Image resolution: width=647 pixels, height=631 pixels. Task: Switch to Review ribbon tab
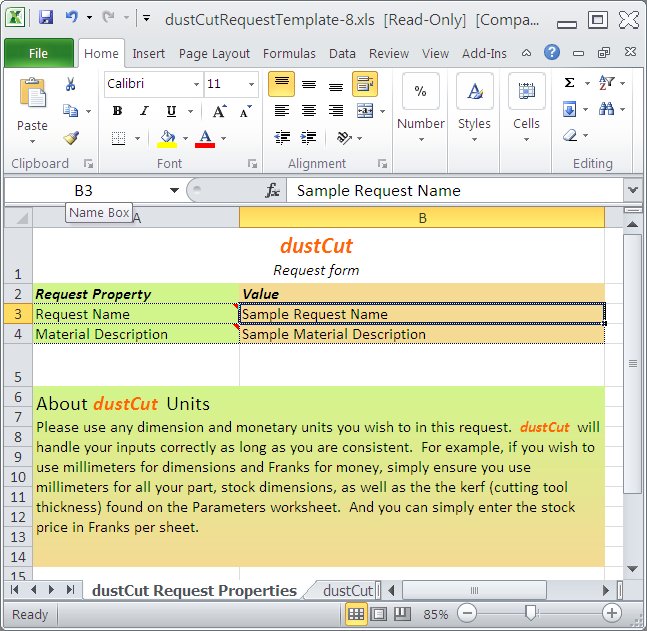point(389,53)
